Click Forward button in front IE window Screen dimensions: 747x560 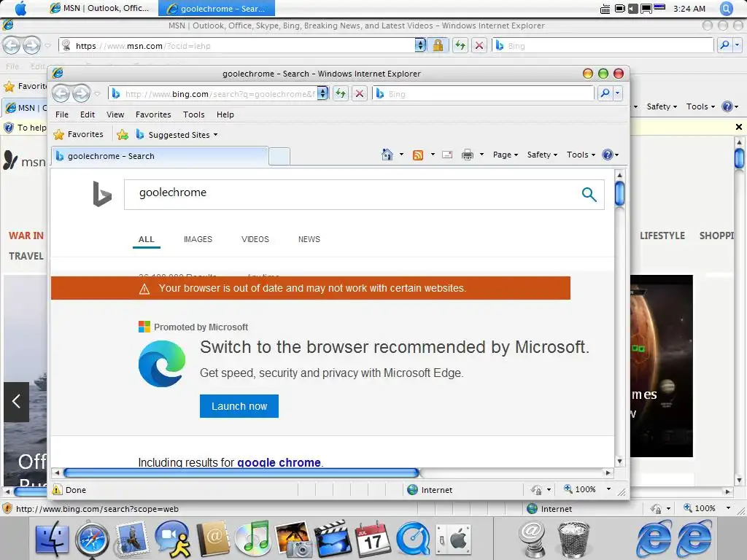coord(81,93)
